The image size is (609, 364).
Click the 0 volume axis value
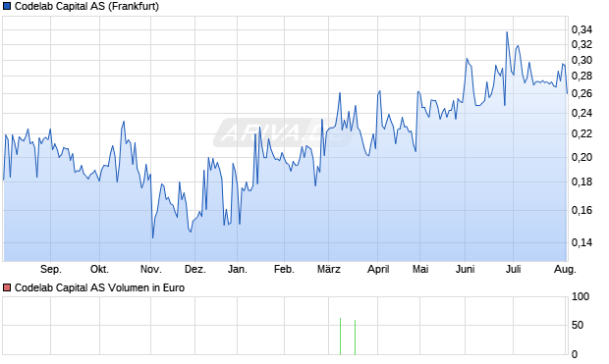point(575,354)
